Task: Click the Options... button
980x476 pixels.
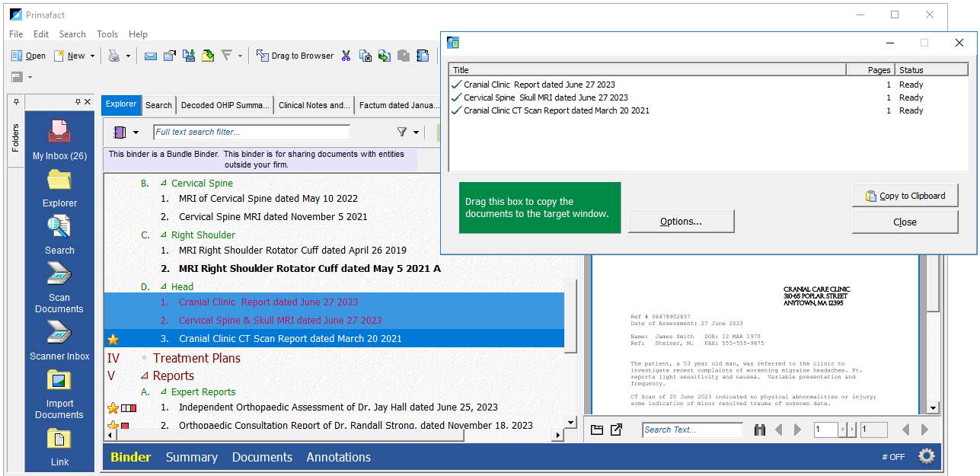Action: [x=681, y=222]
